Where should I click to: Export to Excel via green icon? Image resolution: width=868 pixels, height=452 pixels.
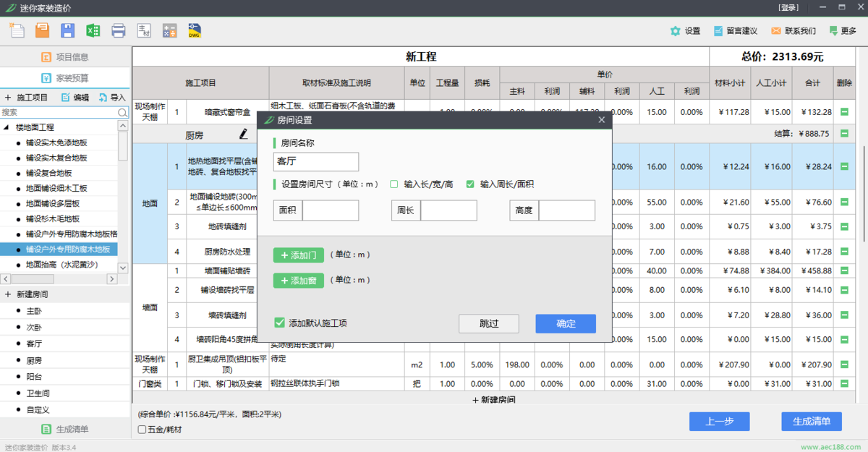click(x=93, y=30)
